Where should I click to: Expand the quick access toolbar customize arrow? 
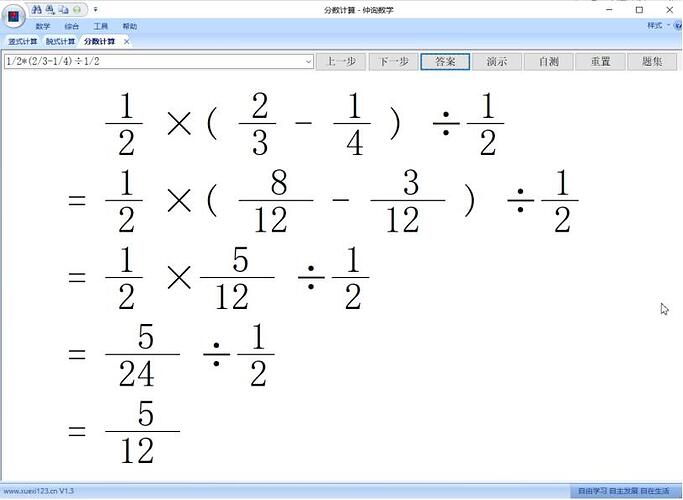96,9
